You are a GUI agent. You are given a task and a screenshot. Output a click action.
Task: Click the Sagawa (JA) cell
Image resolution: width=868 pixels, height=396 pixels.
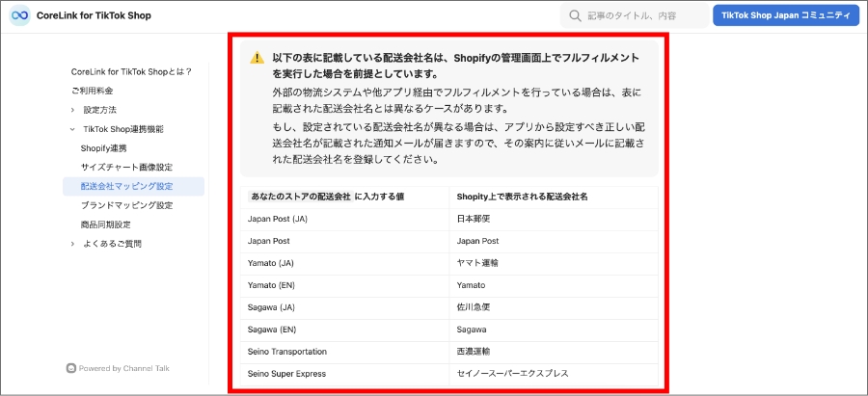(x=345, y=307)
